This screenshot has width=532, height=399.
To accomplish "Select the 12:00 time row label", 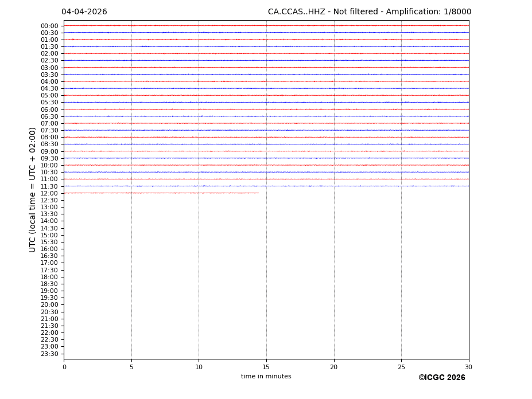I will tap(49, 193).
